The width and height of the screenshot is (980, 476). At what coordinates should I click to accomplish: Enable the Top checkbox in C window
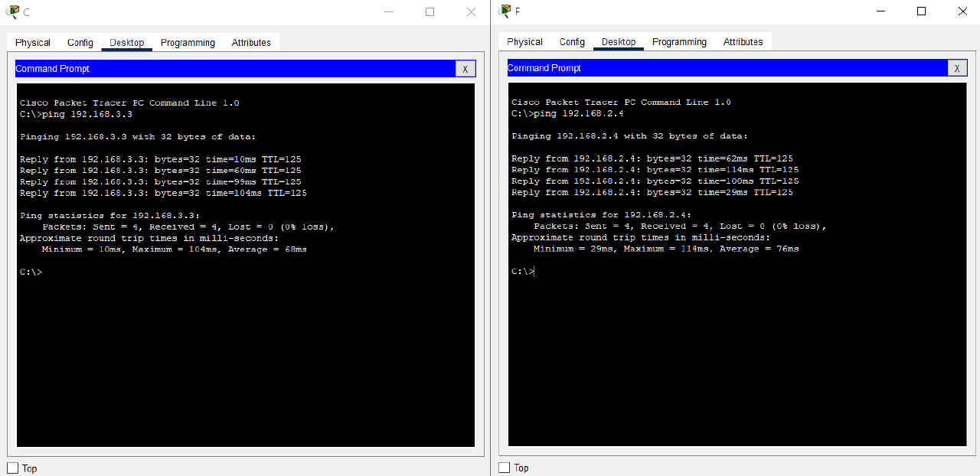[13, 468]
